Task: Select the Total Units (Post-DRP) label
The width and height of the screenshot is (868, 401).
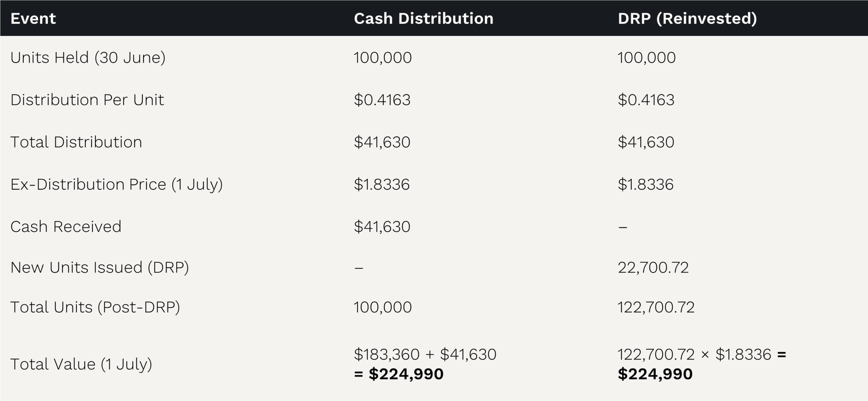Action: pyautogui.click(x=95, y=307)
